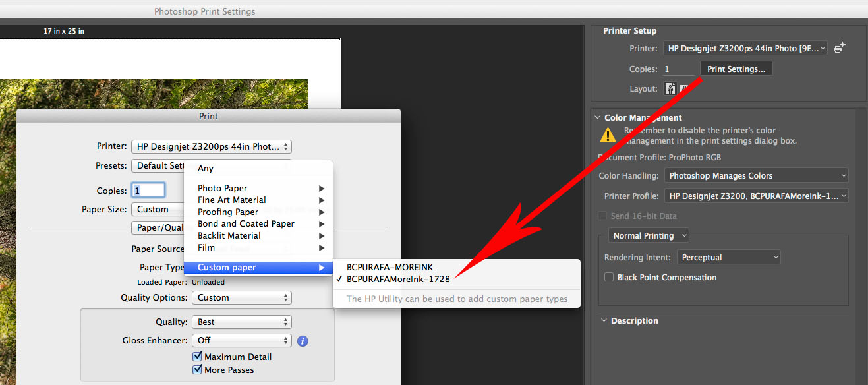Uncheck the Maximum Detail option
Screen dimensions: 868x385
coord(197,357)
